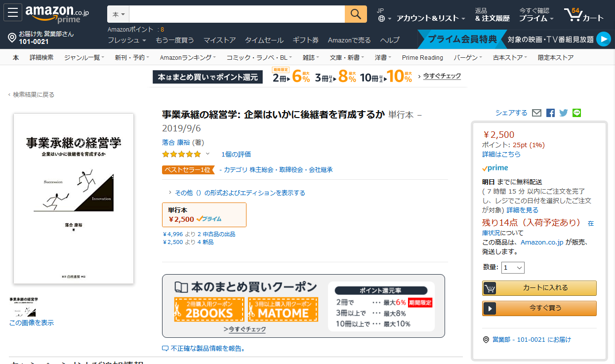Viewport: 615px width, 364px height.
Task: Select 単行本 ¥2,500 format box
Action: click(204, 215)
